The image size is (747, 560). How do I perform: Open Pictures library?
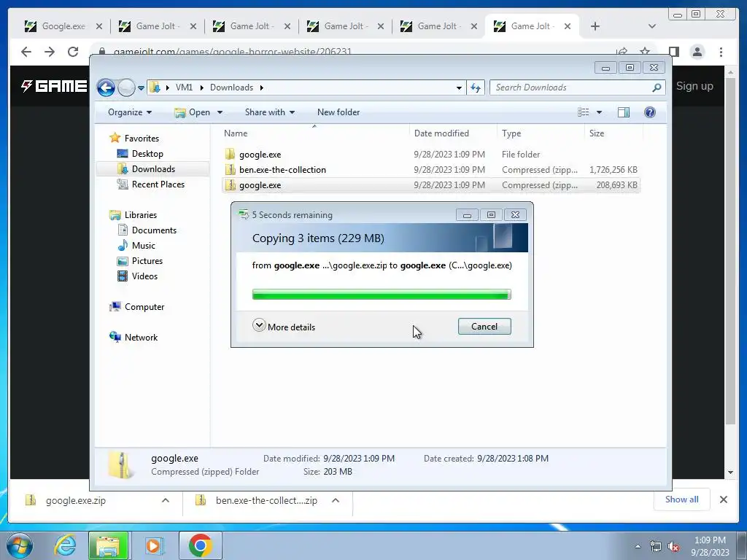pyautogui.click(x=147, y=261)
